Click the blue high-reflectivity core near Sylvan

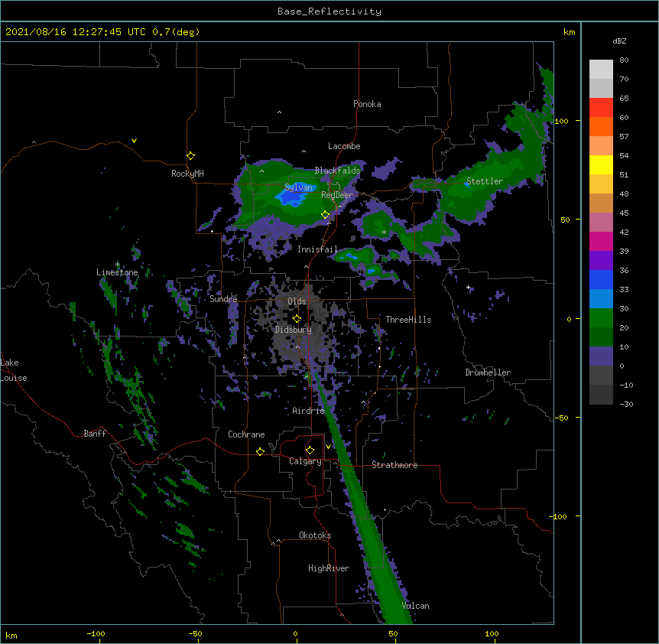[292, 197]
